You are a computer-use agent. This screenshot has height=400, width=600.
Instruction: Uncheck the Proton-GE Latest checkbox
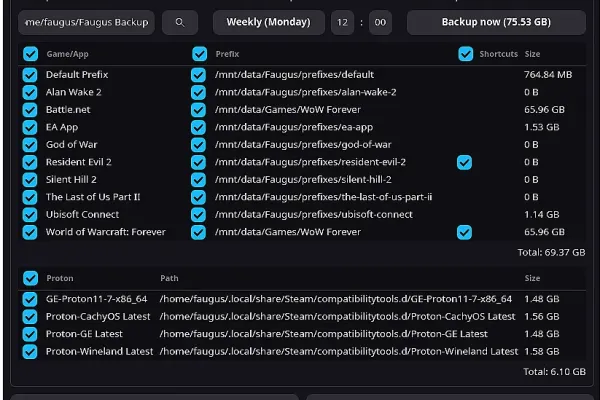(30, 334)
